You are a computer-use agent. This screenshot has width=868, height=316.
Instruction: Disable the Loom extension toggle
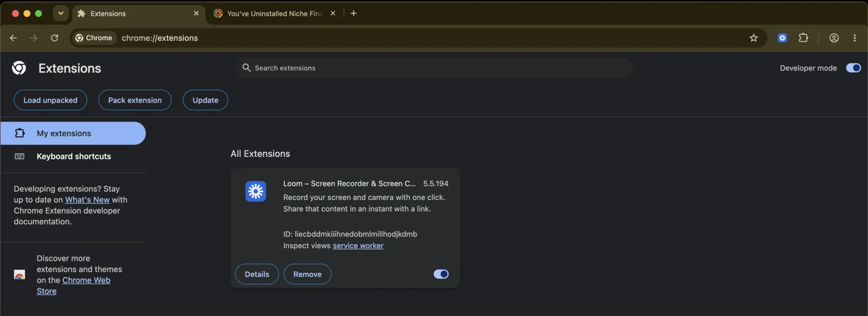pos(441,274)
